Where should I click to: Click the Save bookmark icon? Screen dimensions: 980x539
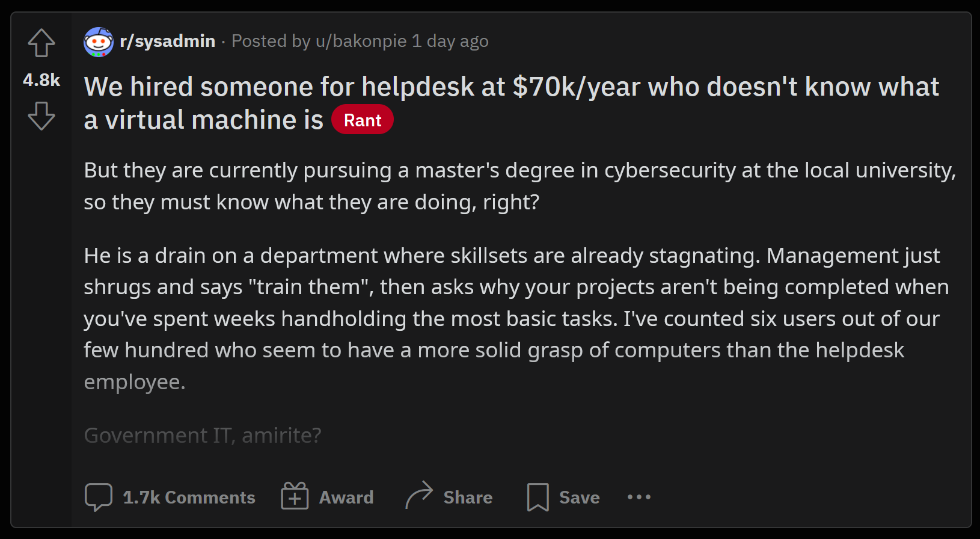pos(537,497)
